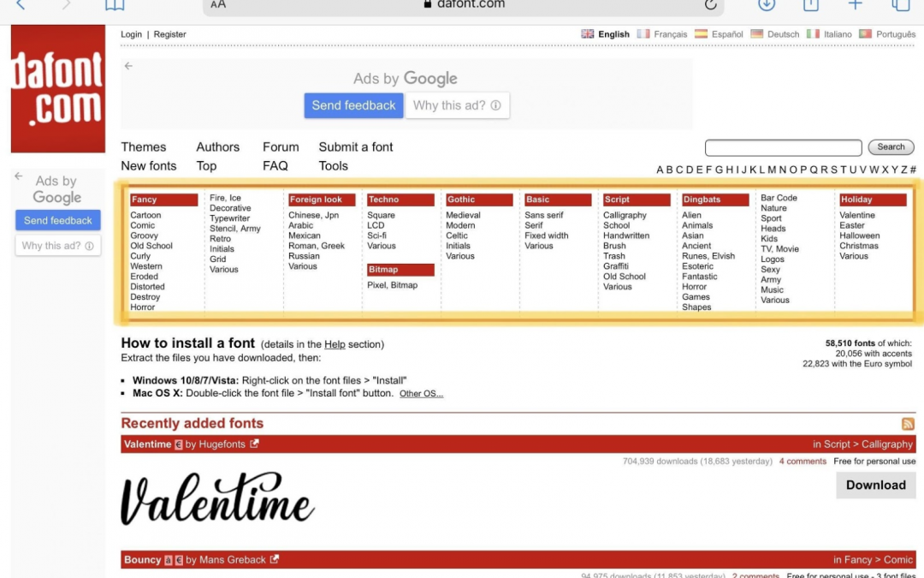Open the New fonts menu item

click(x=149, y=166)
